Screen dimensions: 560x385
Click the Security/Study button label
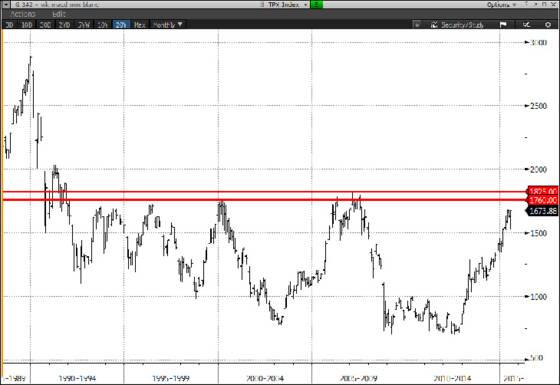(462, 25)
